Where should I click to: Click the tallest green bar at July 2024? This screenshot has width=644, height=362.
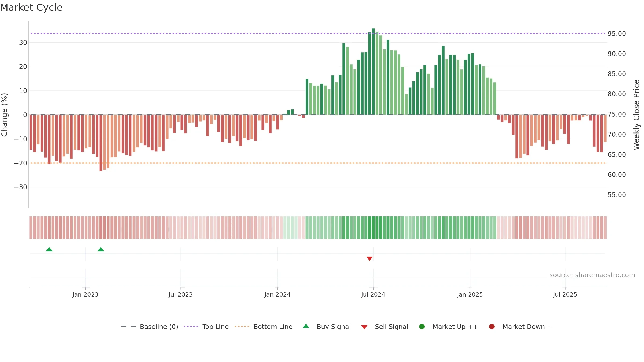[x=373, y=72]
